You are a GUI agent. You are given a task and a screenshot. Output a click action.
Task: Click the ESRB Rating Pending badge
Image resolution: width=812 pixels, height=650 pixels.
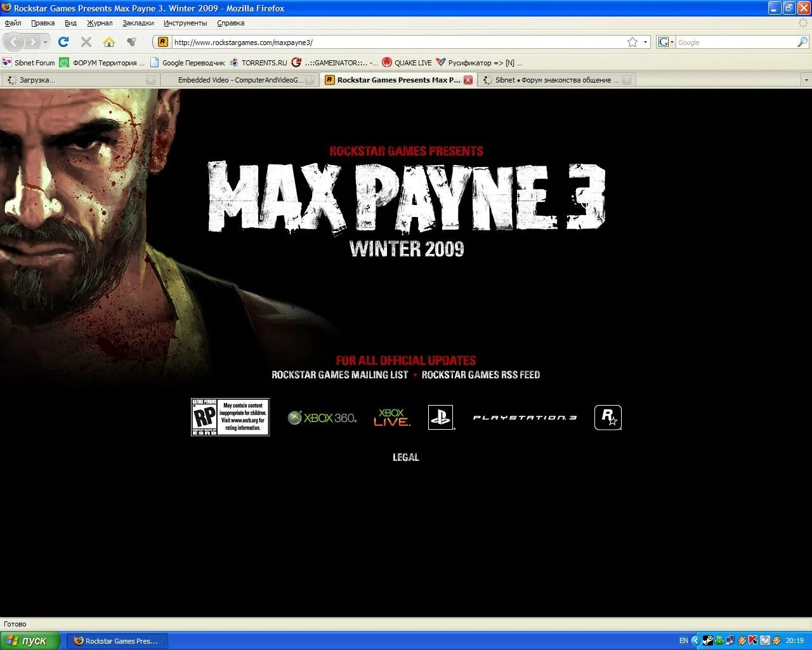coord(230,417)
